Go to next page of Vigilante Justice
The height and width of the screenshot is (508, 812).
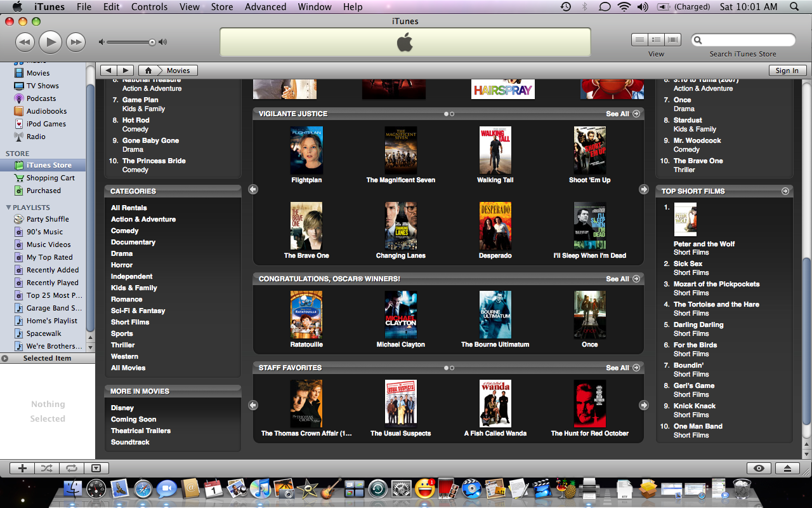[x=644, y=189]
